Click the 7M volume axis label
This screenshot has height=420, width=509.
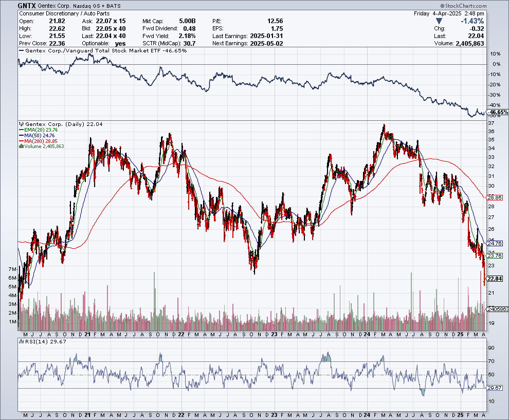point(12,269)
